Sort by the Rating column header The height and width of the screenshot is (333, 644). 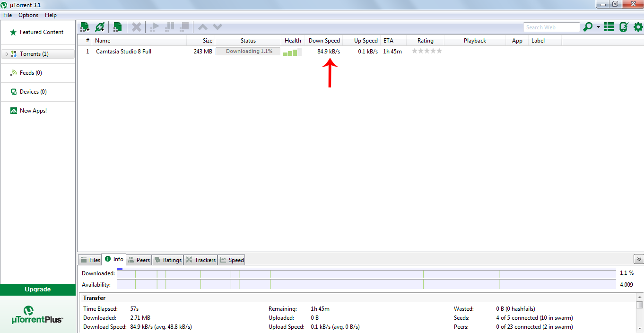(x=426, y=41)
